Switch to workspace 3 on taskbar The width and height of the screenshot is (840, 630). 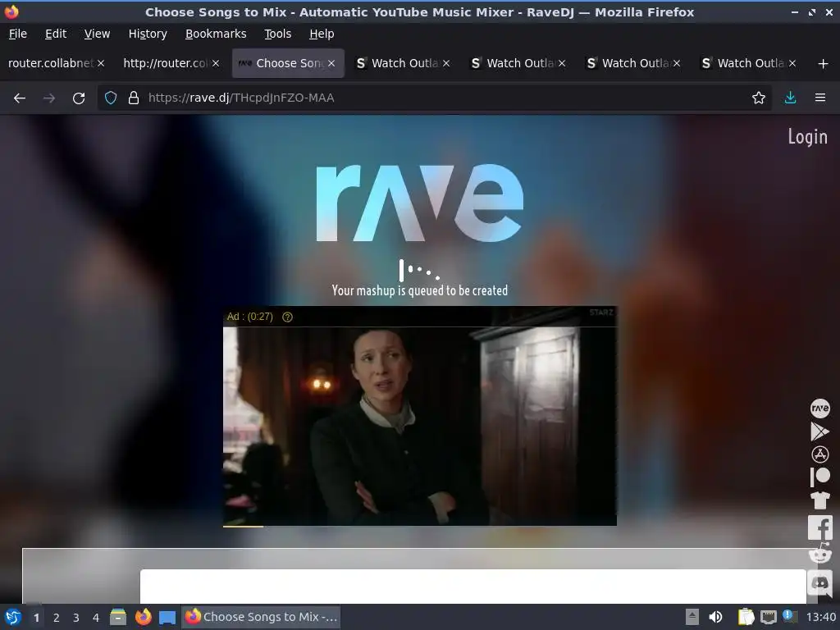point(76,618)
